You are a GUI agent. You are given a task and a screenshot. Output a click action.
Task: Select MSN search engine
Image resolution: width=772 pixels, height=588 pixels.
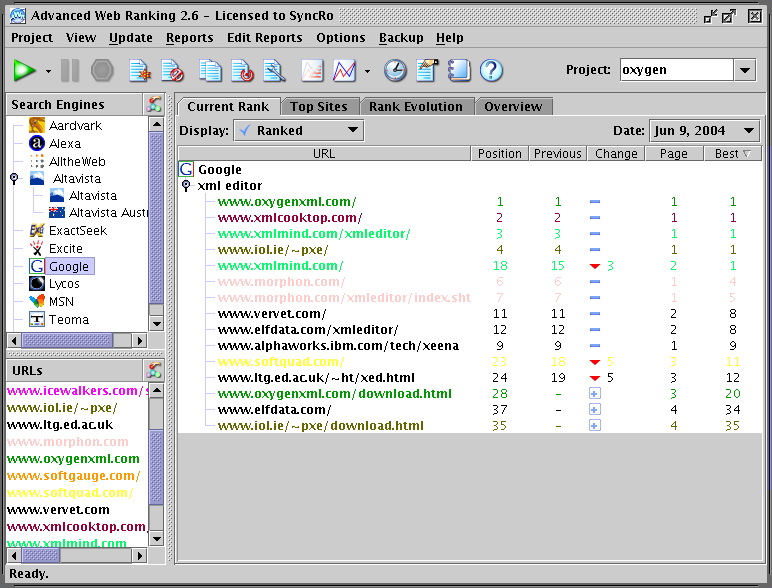coord(52,301)
